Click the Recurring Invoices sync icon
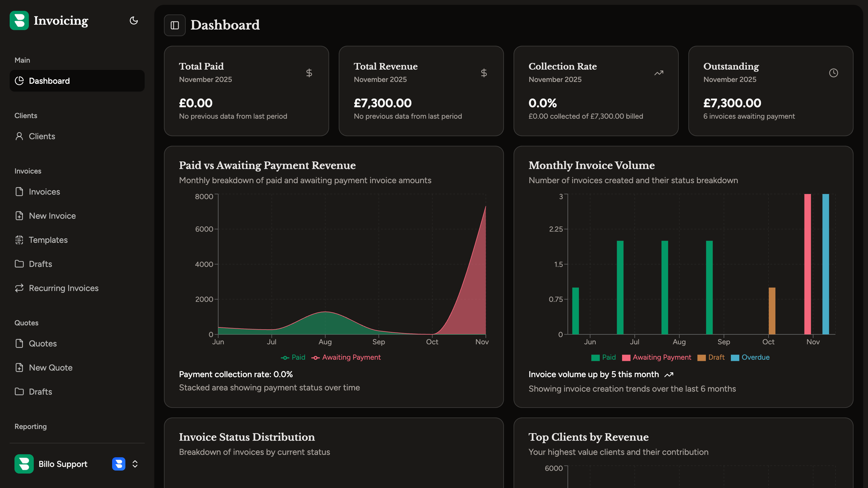 coord(19,288)
